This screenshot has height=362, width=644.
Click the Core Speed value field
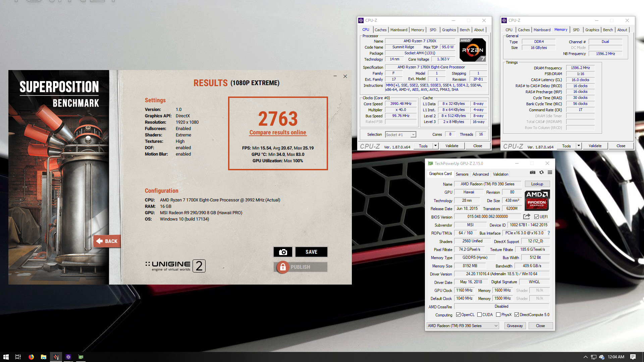pyautogui.click(x=401, y=104)
